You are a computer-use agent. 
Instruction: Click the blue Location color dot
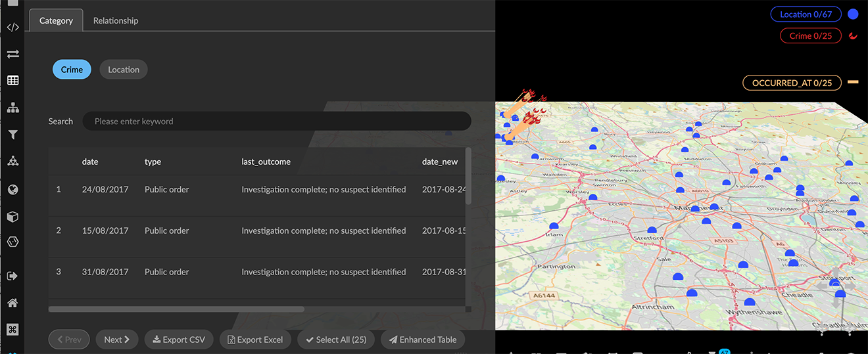click(x=853, y=14)
